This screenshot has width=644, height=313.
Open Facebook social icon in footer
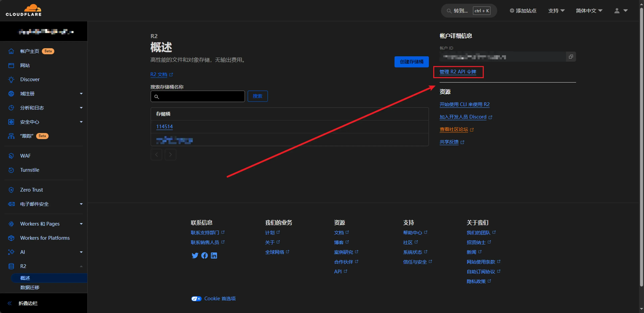pyautogui.click(x=204, y=255)
